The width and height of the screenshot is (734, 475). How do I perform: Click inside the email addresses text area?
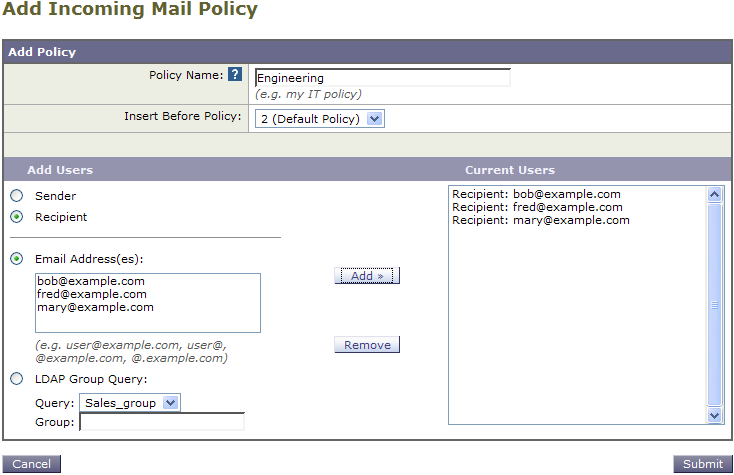(148, 303)
